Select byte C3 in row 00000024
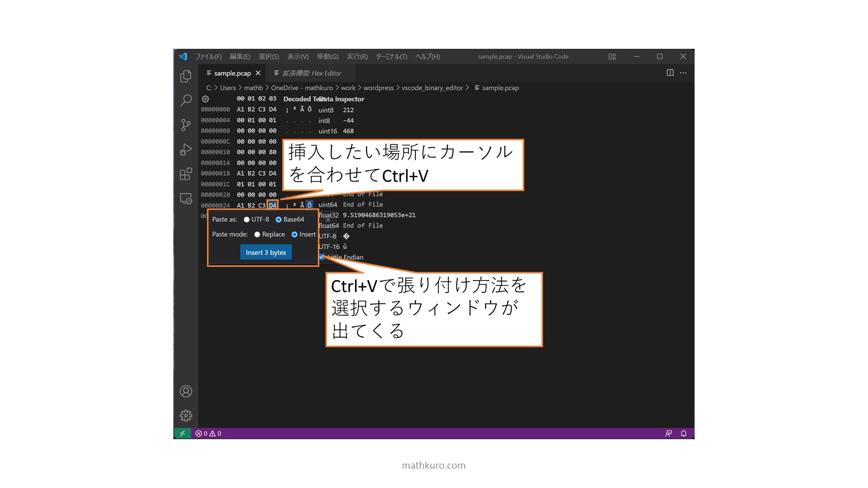Viewport: 868px width, 488px height. coord(262,205)
